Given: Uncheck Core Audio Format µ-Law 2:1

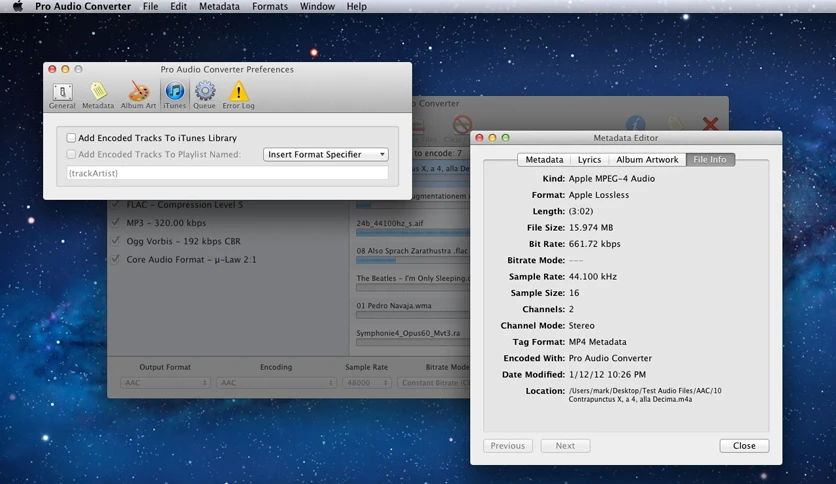Looking at the screenshot, I should (x=115, y=260).
